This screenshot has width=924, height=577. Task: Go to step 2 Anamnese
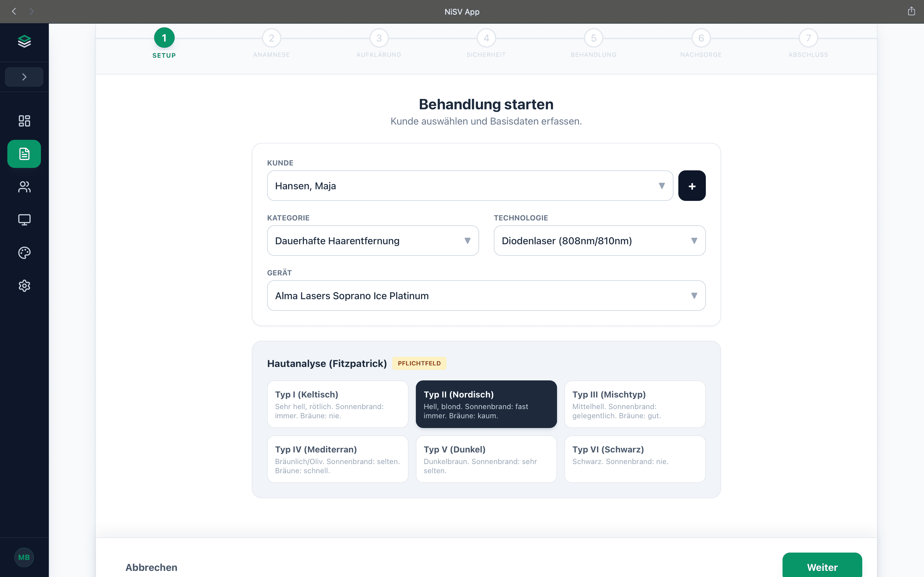pyautogui.click(x=271, y=38)
